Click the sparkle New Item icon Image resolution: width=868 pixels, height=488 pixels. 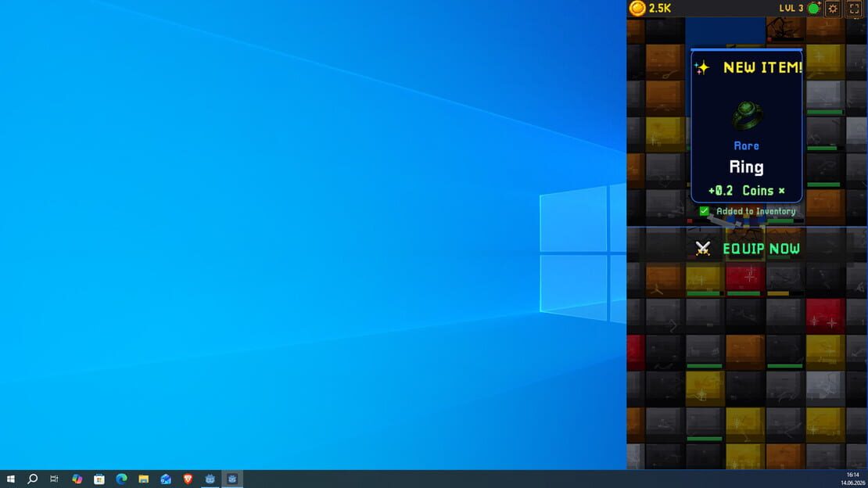pyautogui.click(x=702, y=67)
